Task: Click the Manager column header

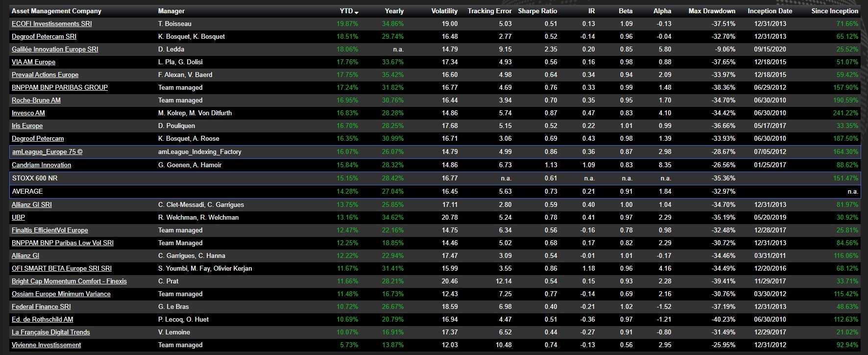Action: tap(171, 11)
